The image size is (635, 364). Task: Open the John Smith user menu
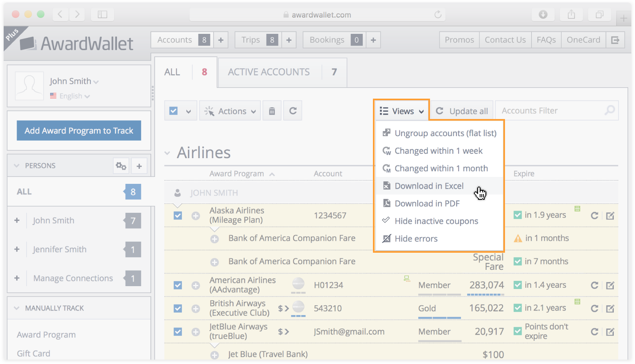click(x=74, y=81)
